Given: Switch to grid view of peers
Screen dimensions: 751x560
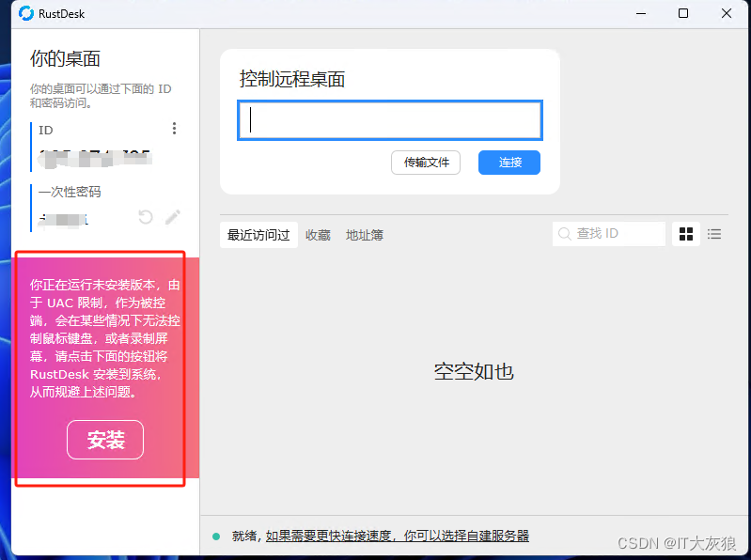Looking at the screenshot, I should [x=686, y=234].
